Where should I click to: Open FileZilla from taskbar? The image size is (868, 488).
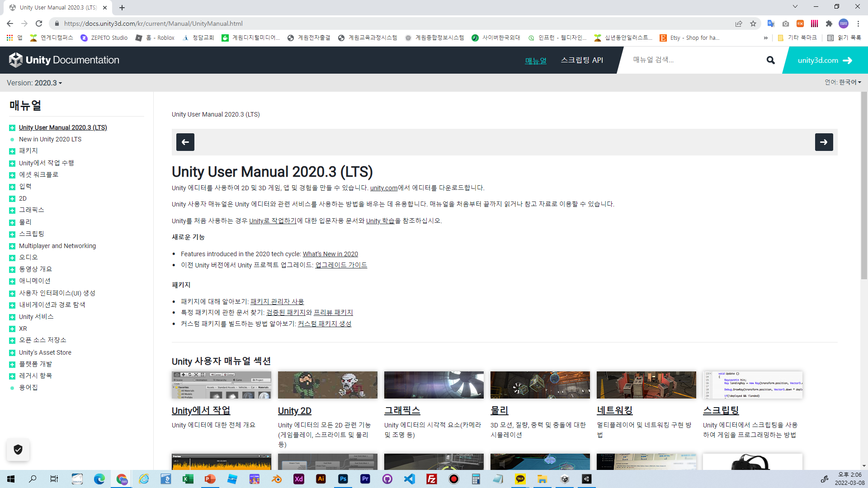tap(432, 479)
